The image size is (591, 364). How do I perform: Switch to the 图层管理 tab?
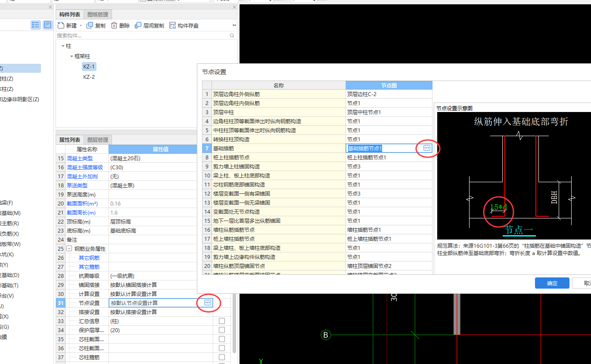[98, 140]
